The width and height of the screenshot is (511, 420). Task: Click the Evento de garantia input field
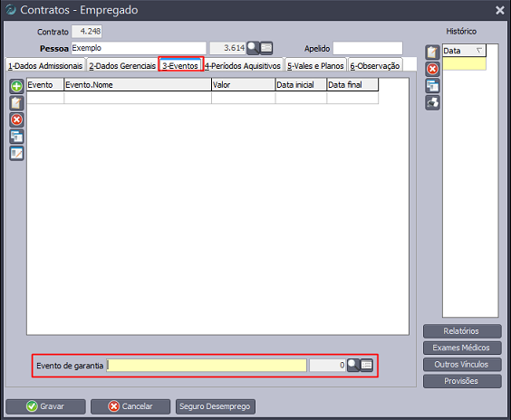coord(207,366)
